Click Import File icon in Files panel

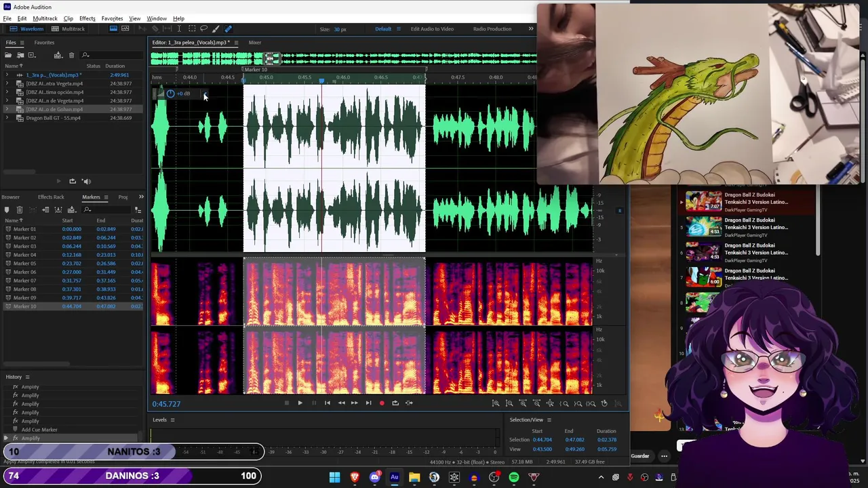coord(20,55)
